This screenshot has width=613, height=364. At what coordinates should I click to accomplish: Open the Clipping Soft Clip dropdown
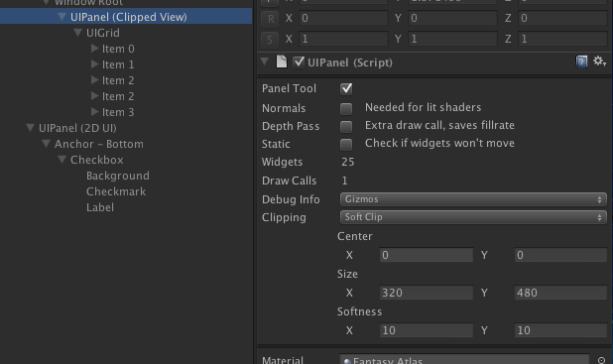473,217
